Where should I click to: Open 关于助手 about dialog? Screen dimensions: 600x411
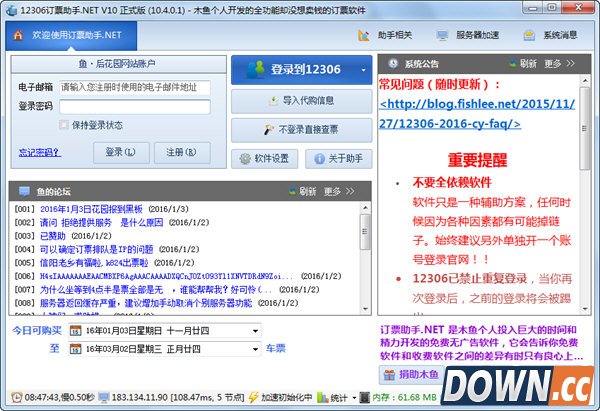339,158
